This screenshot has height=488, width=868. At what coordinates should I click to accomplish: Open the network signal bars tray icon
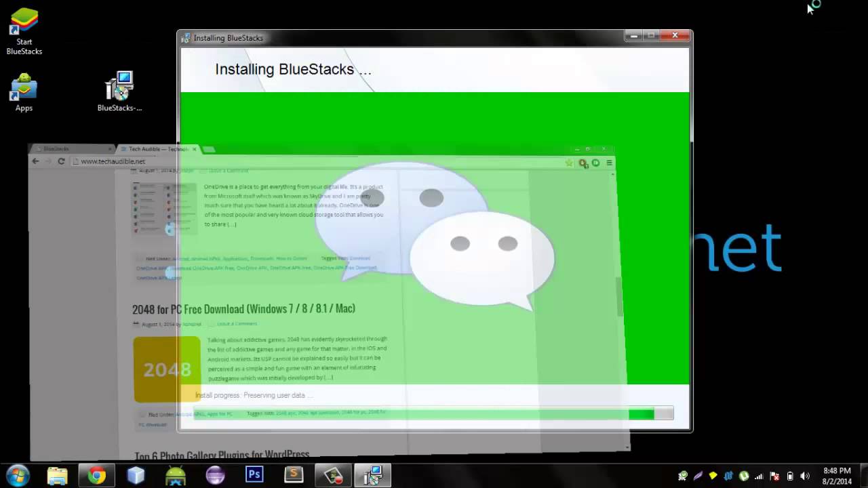tap(759, 476)
